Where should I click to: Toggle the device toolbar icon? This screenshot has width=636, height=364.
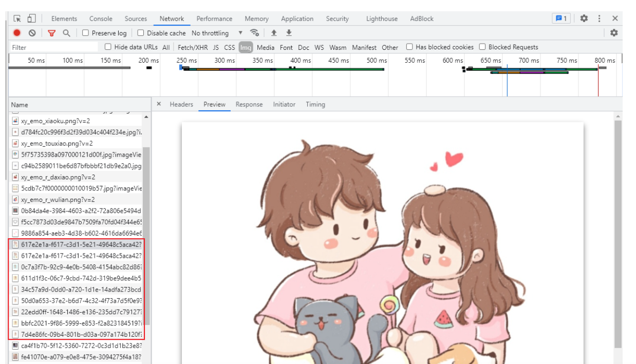pos(31,18)
